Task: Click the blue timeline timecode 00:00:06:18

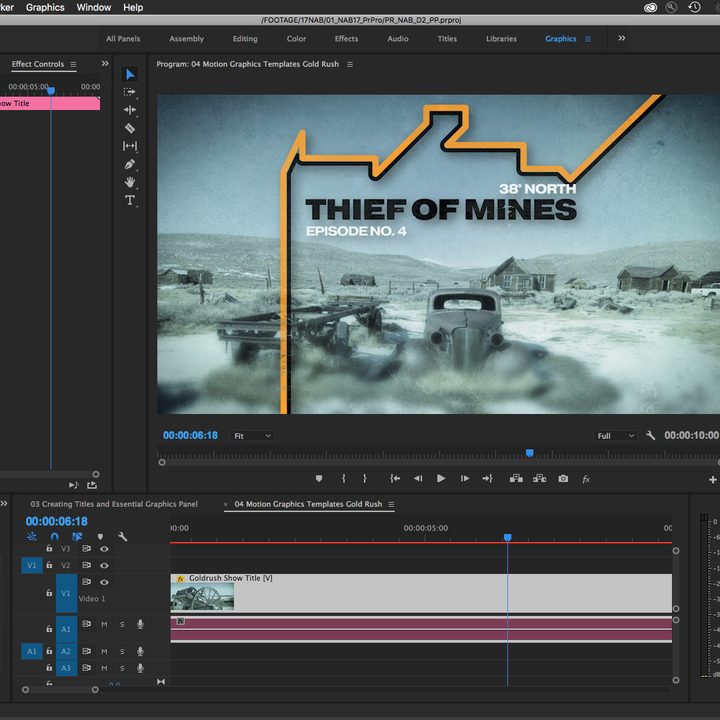Action: (56, 521)
